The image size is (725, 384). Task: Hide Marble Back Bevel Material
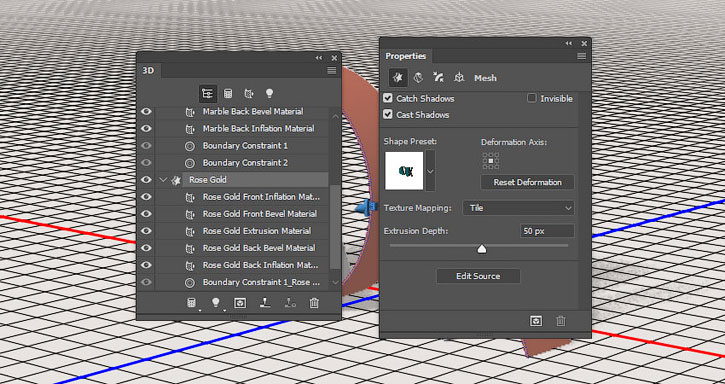[x=146, y=111]
